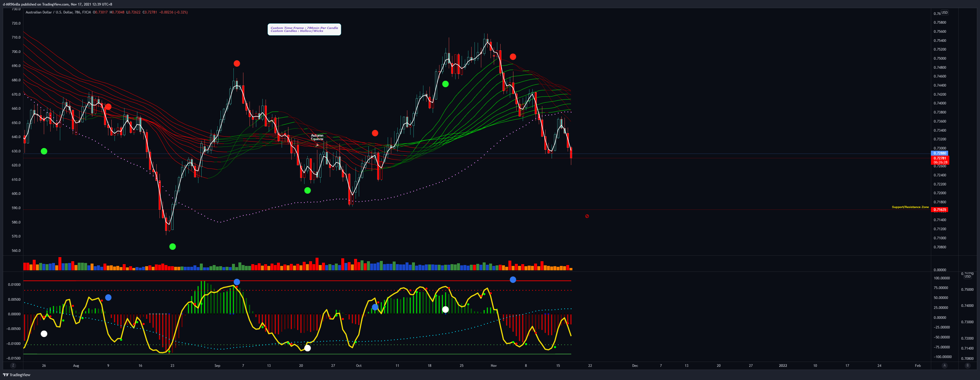Select the white oscillator dot near the October 21 histogram

pos(446,309)
